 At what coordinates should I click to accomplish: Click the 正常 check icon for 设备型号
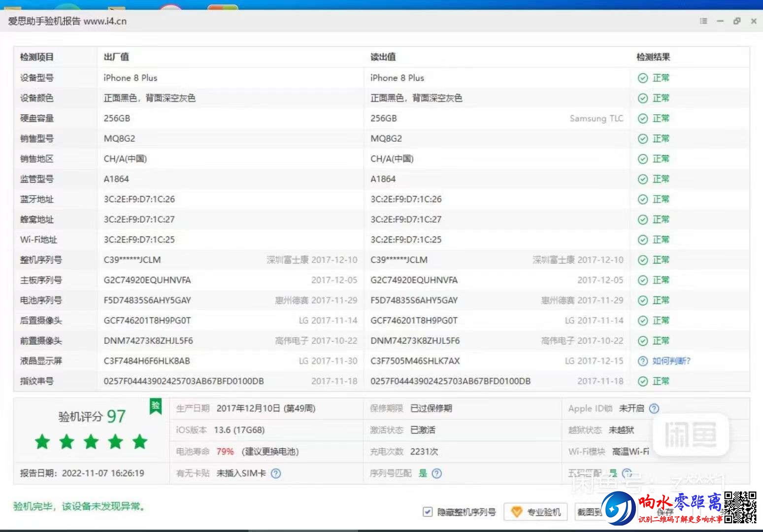pyautogui.click(x=643, y=78)
